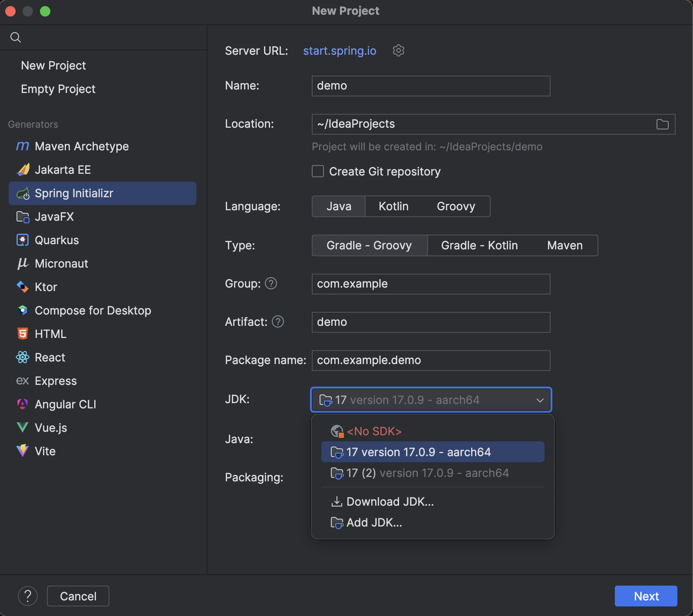Show help for Group field
693x616 pixels.
point(271,284)
